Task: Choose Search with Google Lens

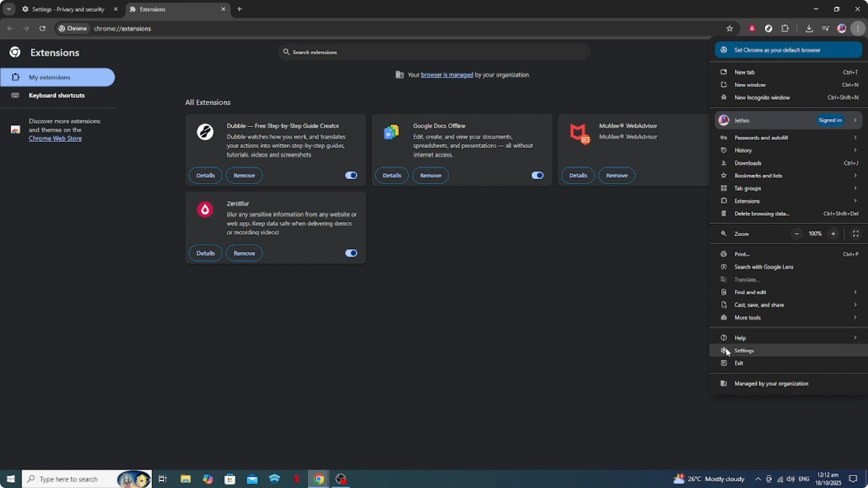Action: [x=789, y=267]
